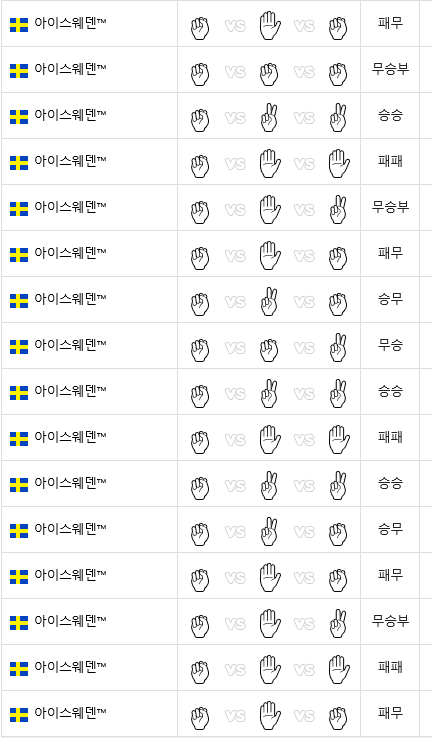Click the scissors icon in the fifth row
432x749 pixels.
click(x=338, y=210)
